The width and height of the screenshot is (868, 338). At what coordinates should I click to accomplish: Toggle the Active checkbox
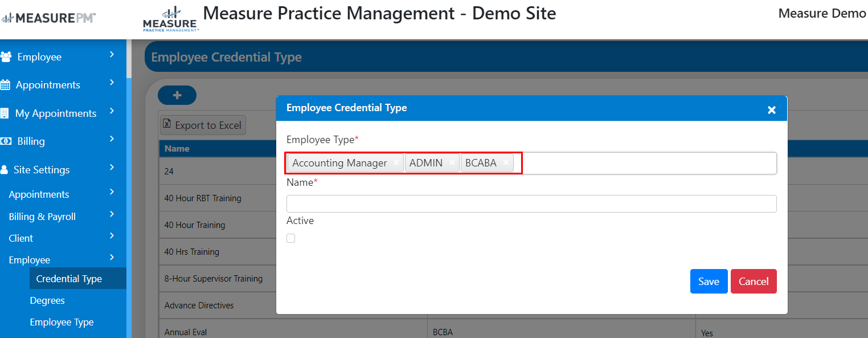click(291, 238)
